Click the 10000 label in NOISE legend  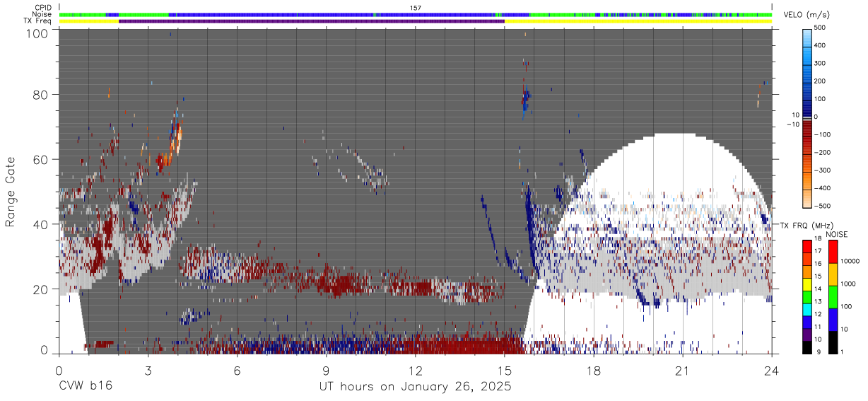849,262
